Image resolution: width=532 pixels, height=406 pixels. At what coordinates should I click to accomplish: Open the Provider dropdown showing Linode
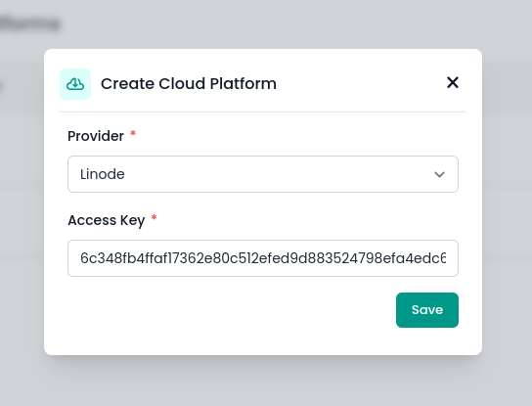(263, 174)
